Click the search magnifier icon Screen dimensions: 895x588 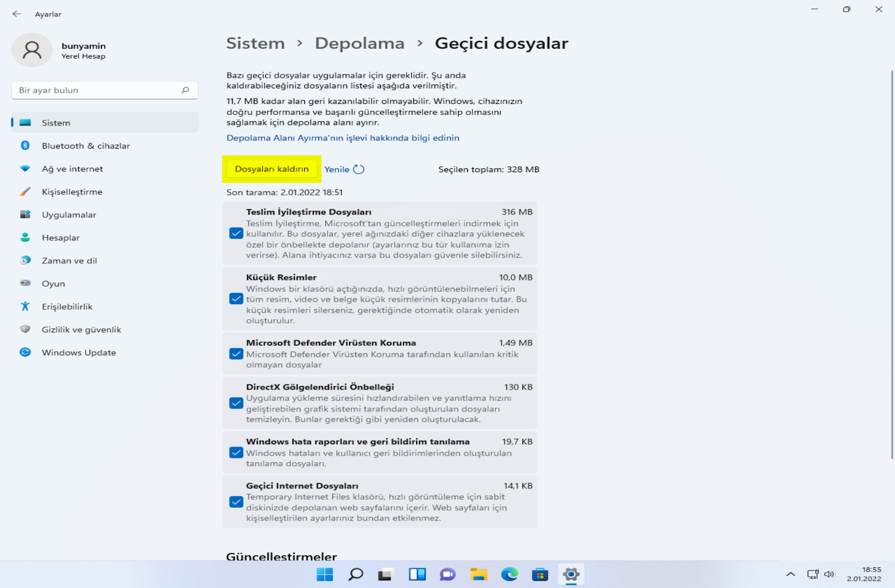(x=185, y=90)
